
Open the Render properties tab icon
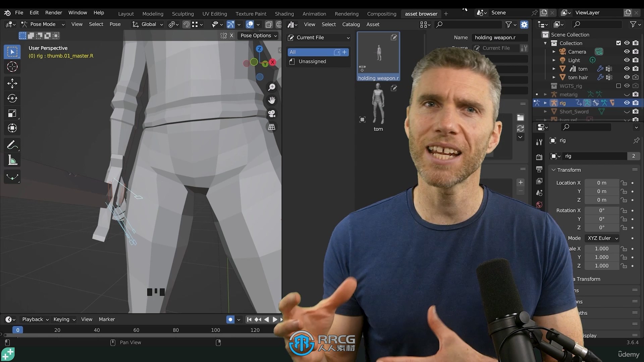tap(539, 157)
